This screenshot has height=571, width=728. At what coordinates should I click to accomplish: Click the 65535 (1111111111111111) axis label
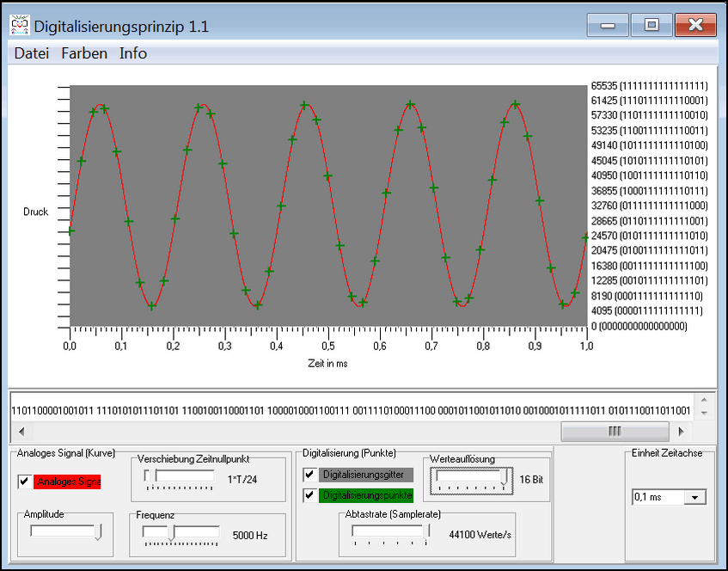pos(649,86)
